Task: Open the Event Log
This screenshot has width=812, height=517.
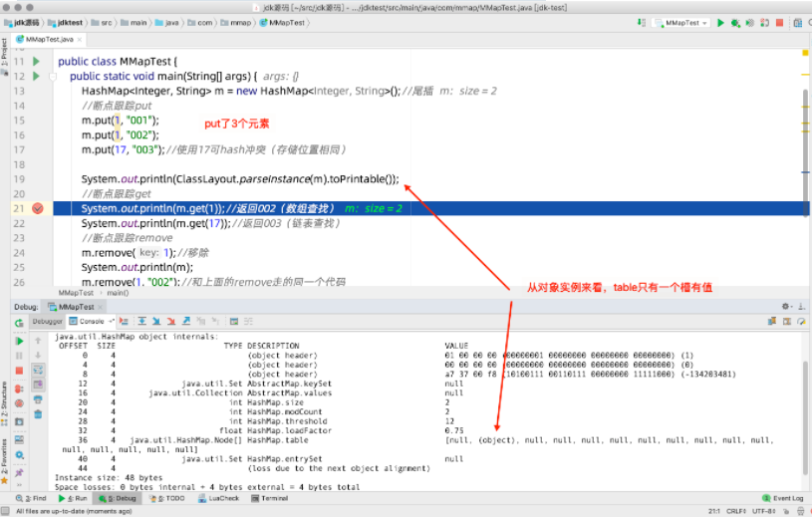Action: 783,498
